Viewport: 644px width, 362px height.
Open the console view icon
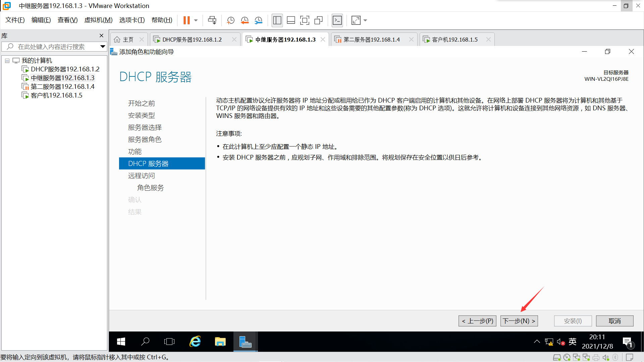pos(337,20)
